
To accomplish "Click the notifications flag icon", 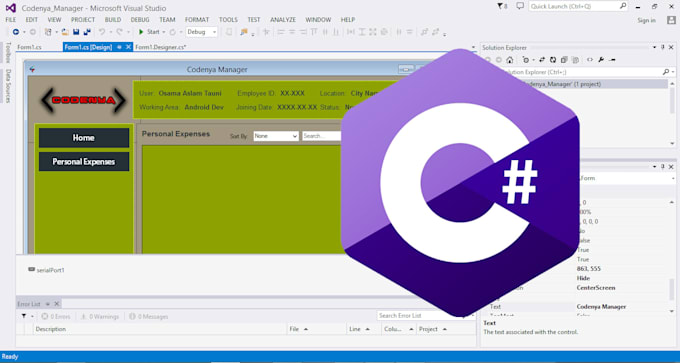I will coord(500,6).
